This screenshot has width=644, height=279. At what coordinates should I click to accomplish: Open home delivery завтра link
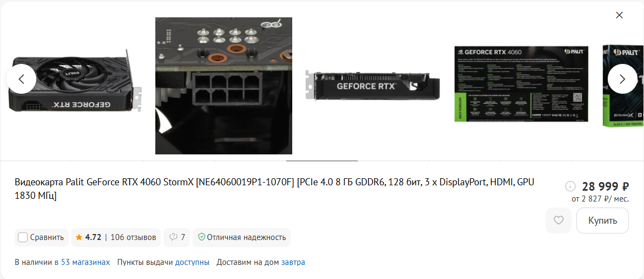tap(293, 262)
